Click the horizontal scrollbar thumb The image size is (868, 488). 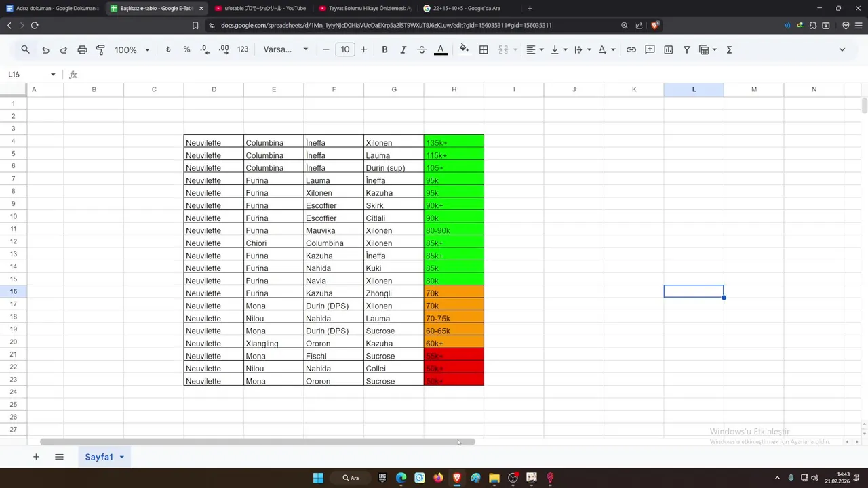(258, 442)
